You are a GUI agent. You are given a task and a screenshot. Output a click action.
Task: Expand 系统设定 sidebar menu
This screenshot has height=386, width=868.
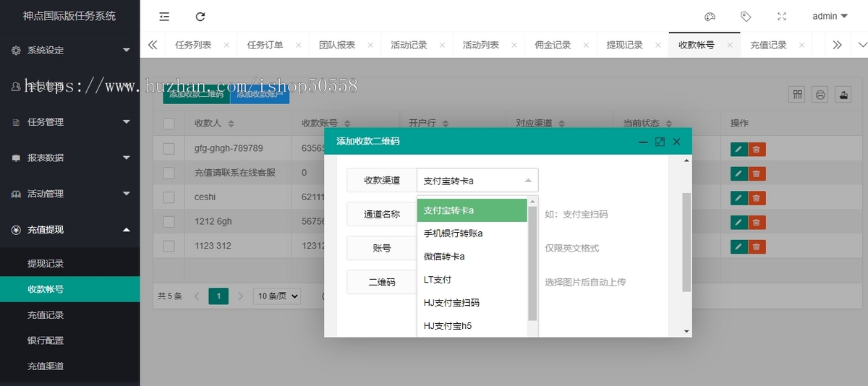(x=70, y=50)
